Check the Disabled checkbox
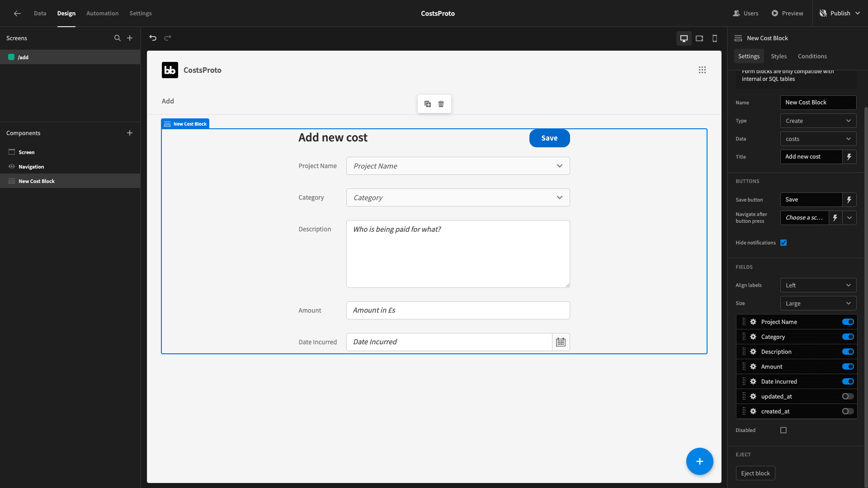 [x=783, y=430]
